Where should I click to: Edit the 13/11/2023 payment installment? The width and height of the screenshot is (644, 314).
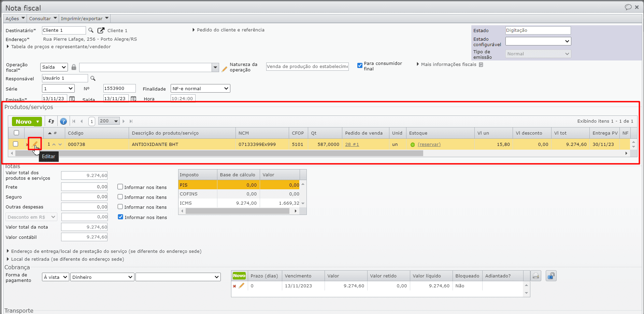click(242, 286)
